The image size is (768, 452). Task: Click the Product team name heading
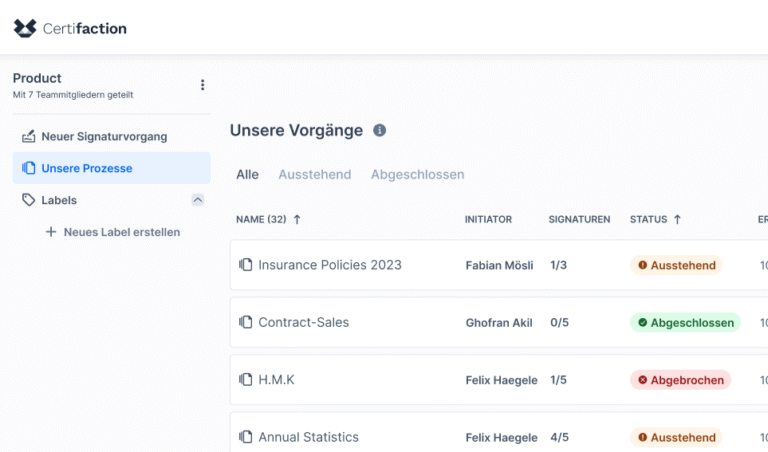[x=37, y=78]
